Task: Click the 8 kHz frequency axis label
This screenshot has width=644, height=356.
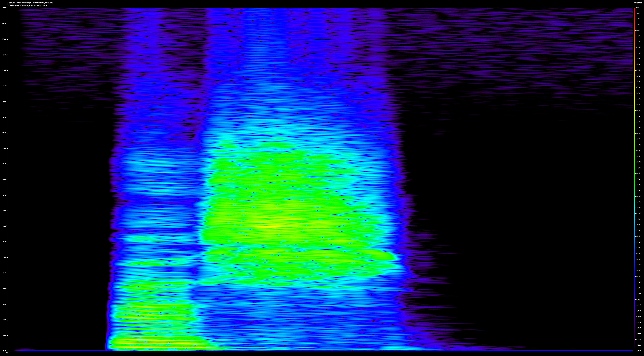Action: coord(4,226)
